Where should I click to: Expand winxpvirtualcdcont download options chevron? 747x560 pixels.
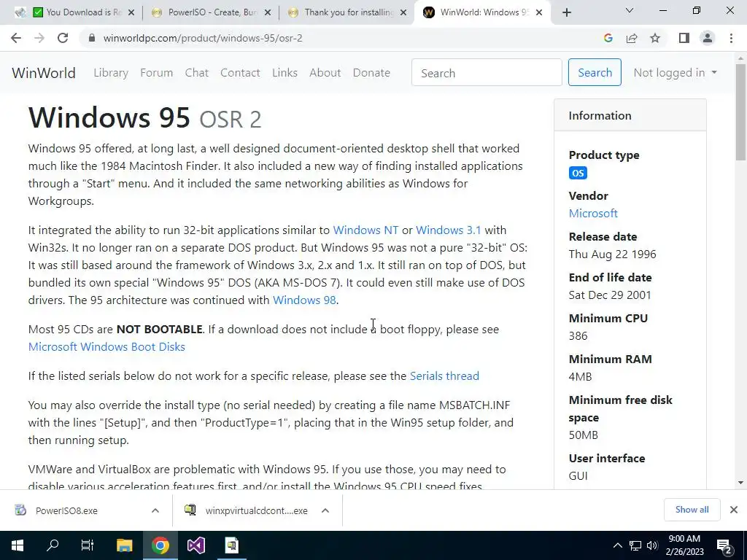[325, 510]
